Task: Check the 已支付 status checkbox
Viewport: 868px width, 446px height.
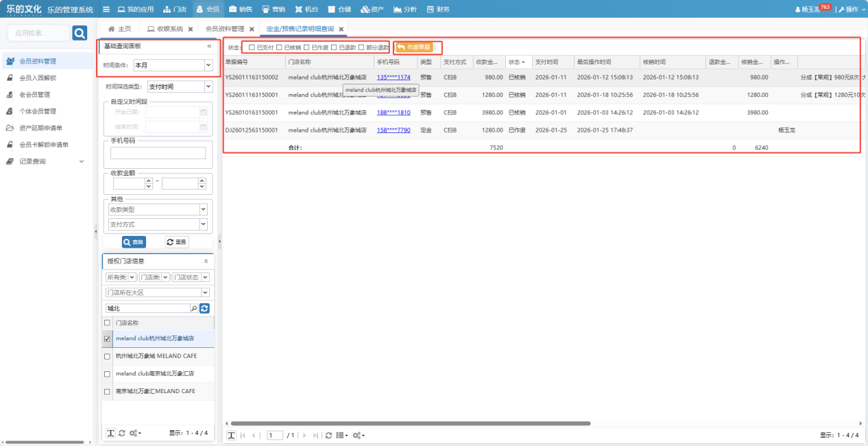Action: pos(252,47)
